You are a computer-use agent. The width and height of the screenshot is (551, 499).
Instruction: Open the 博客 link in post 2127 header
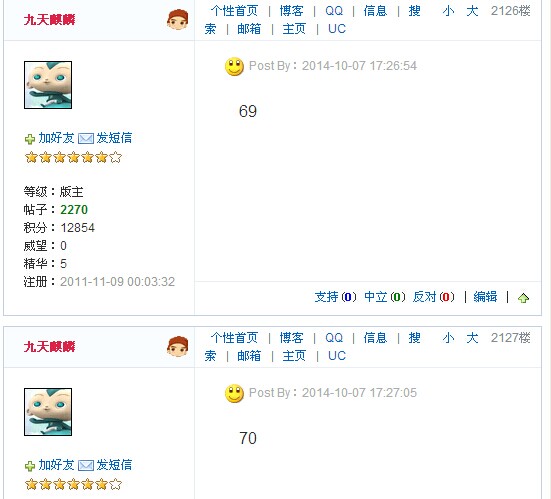tap(291, 338)
